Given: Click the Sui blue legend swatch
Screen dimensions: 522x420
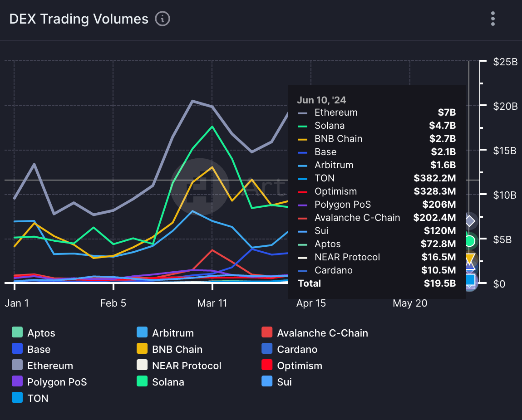Looking at the screenshot, I should (x=267, y=381).
